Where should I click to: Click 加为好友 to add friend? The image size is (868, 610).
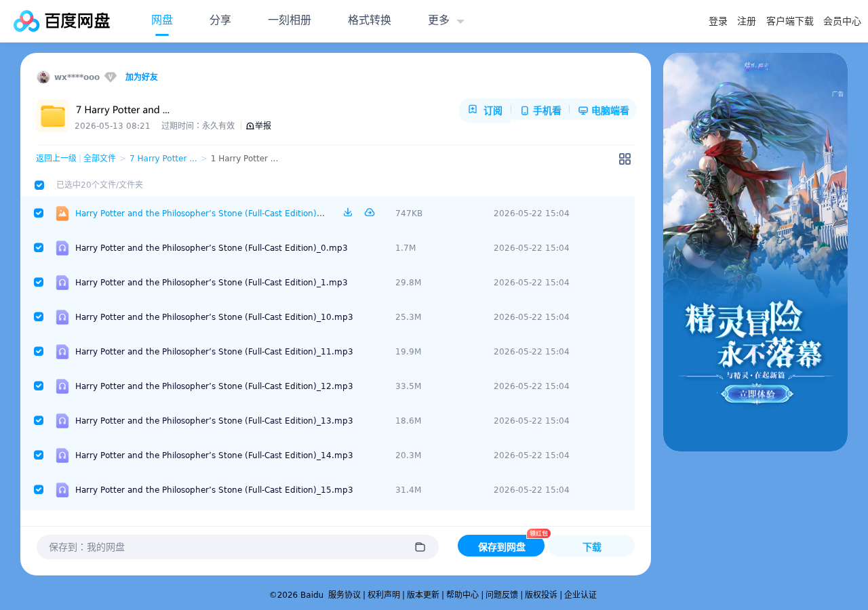click(x=141, y=77)
